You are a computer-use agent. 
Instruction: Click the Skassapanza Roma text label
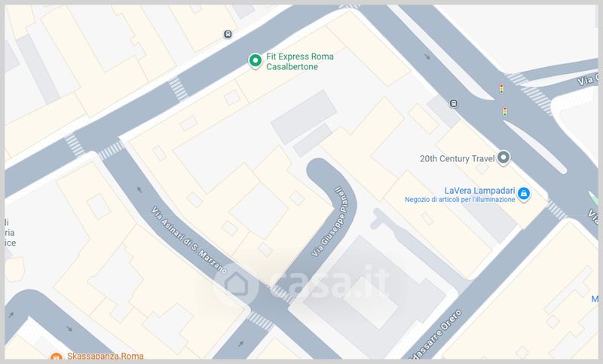(x=106, y=356)
